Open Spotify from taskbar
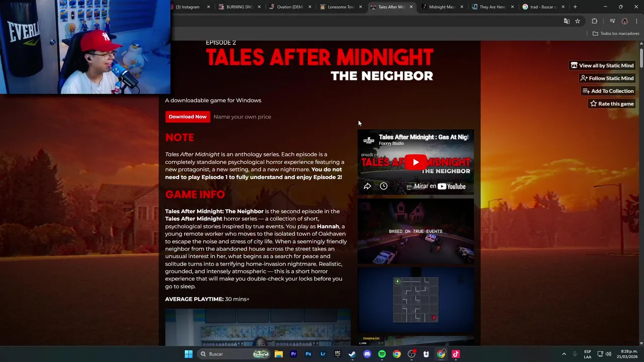The image size is (644, 362). pyautogui.click(x=382, y=354)
